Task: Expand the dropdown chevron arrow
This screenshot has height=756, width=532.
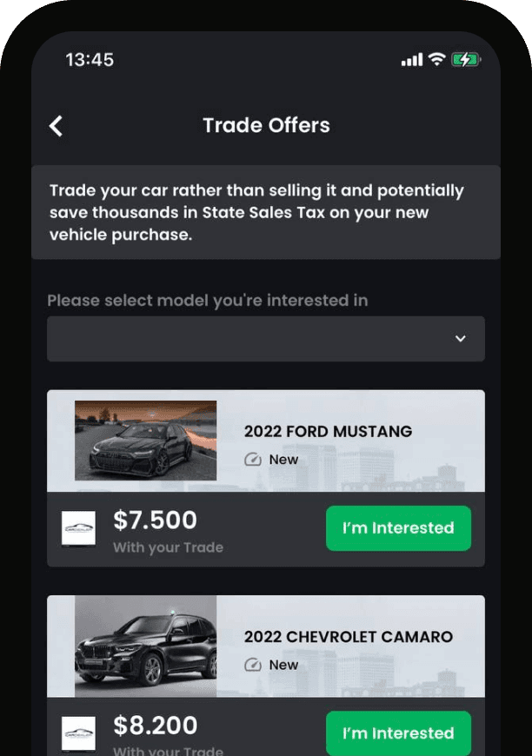Action: [461, 339]
